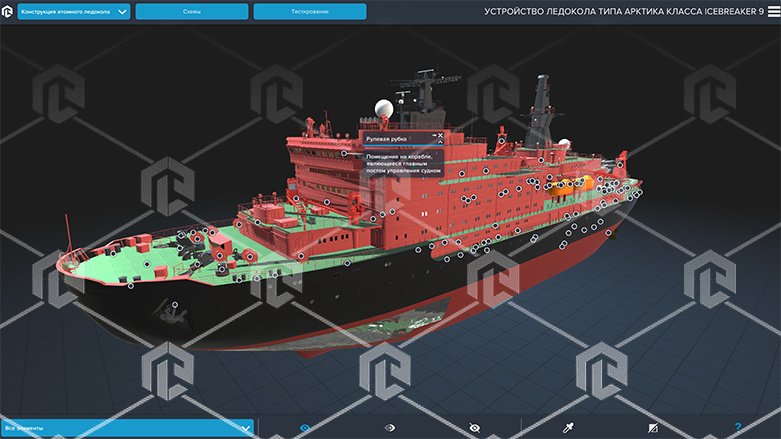Image resolution: width=781 pixels, height=439 pixels.
Task: Select the wheelhouse hotspot marker linked to popup
Action: click(344, 153)
